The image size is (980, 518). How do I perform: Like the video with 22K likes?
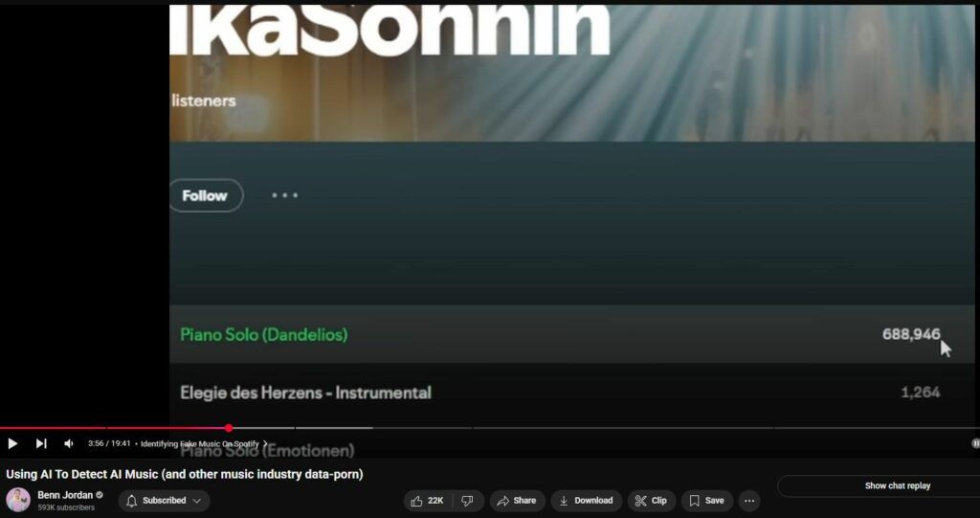point(428,501)
